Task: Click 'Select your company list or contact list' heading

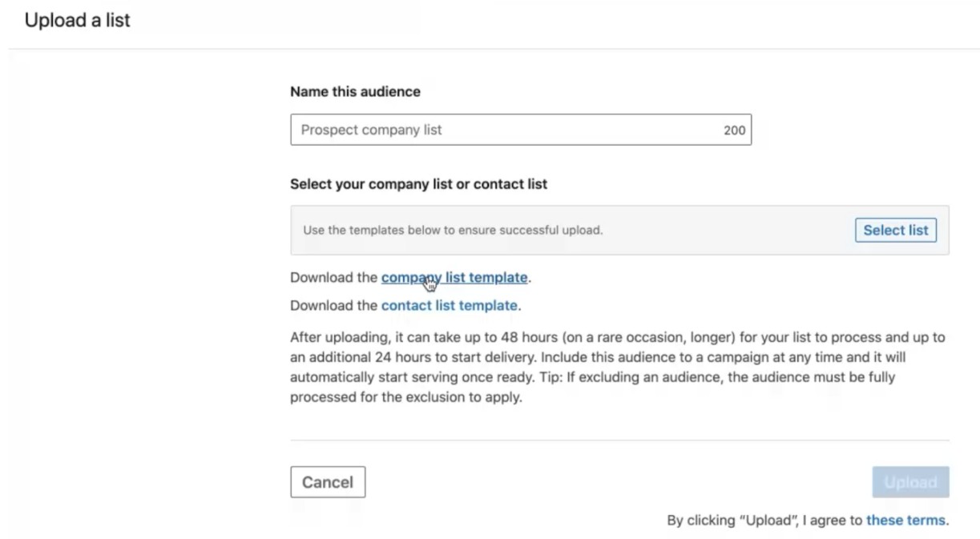Action: click(x=418, y=183)
